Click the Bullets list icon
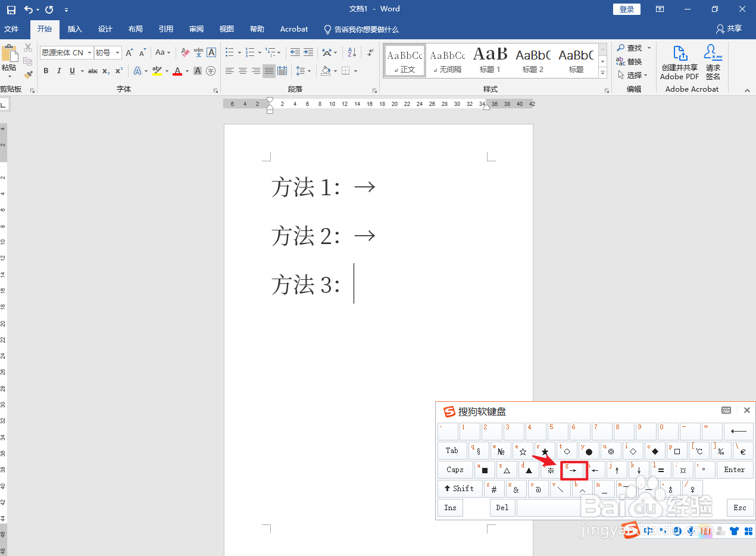The height and width of the screenshot is (556, 756). [229, 52]
